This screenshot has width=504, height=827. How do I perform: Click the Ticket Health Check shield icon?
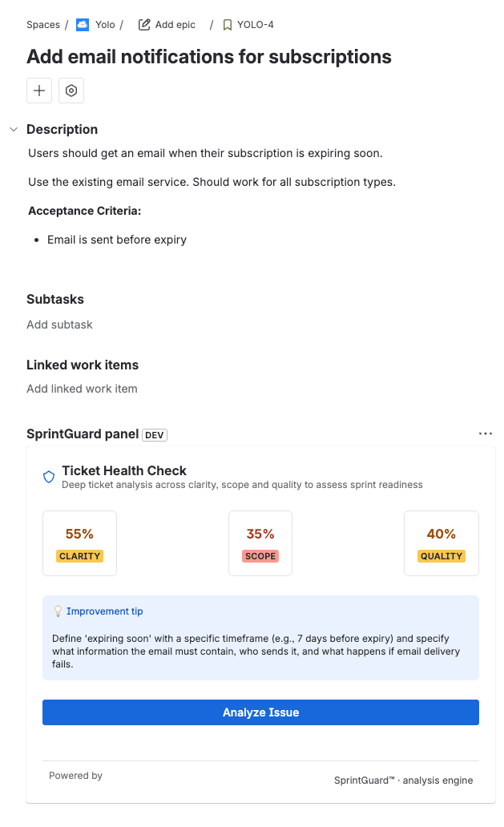pyautogui.click(x=49, y=476)
